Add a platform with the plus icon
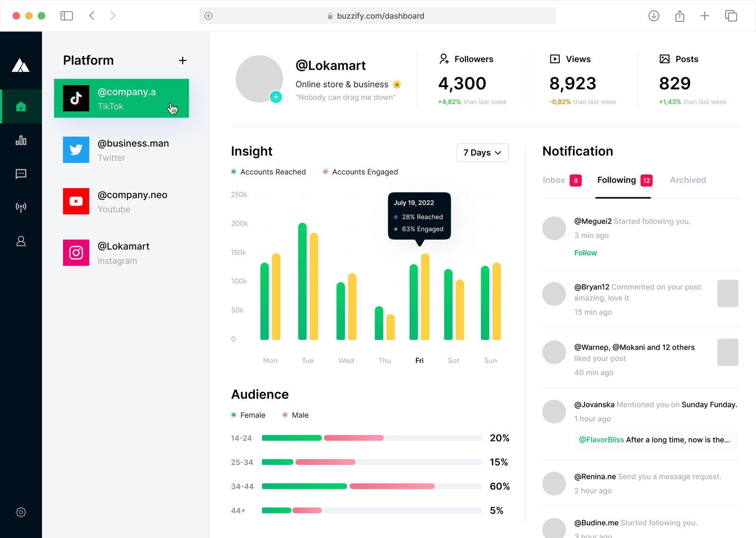This screenshot has width=756, height=538. (182, 61)
